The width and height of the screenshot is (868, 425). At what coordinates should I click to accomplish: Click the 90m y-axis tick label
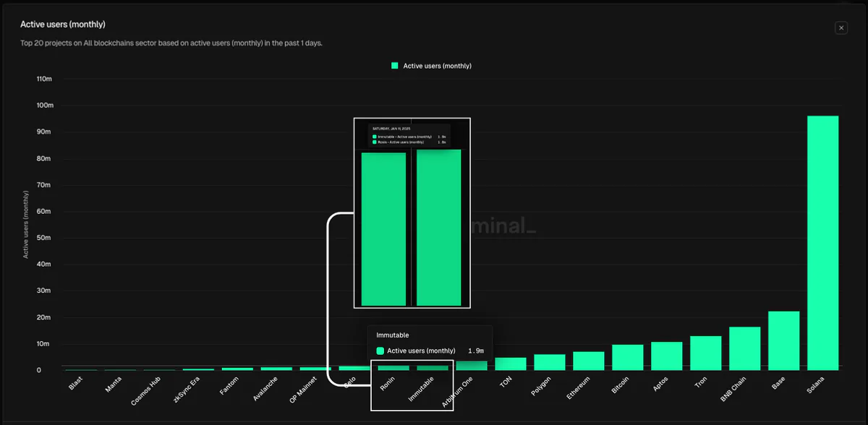pos(46,132)
